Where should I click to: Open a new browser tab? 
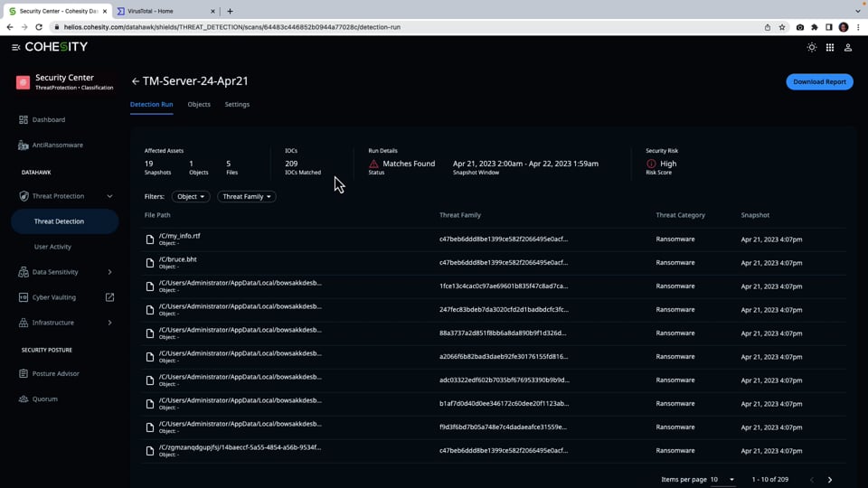(x=230, y=11)
